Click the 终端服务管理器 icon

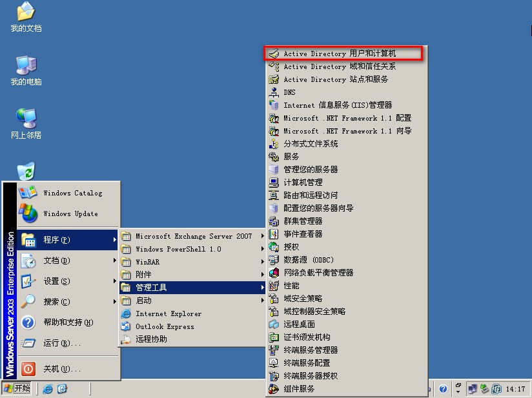[x=274, y=350]
